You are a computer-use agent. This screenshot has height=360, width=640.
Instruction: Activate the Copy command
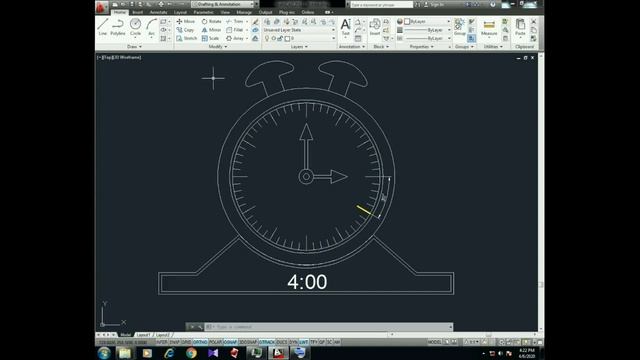[x=186, y=30]
